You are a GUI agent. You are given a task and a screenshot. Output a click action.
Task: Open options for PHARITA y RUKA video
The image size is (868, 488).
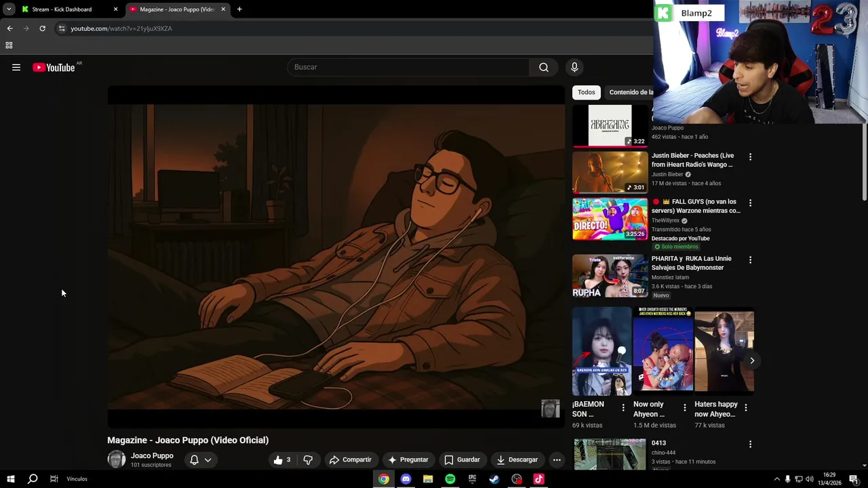coord(750,260)
